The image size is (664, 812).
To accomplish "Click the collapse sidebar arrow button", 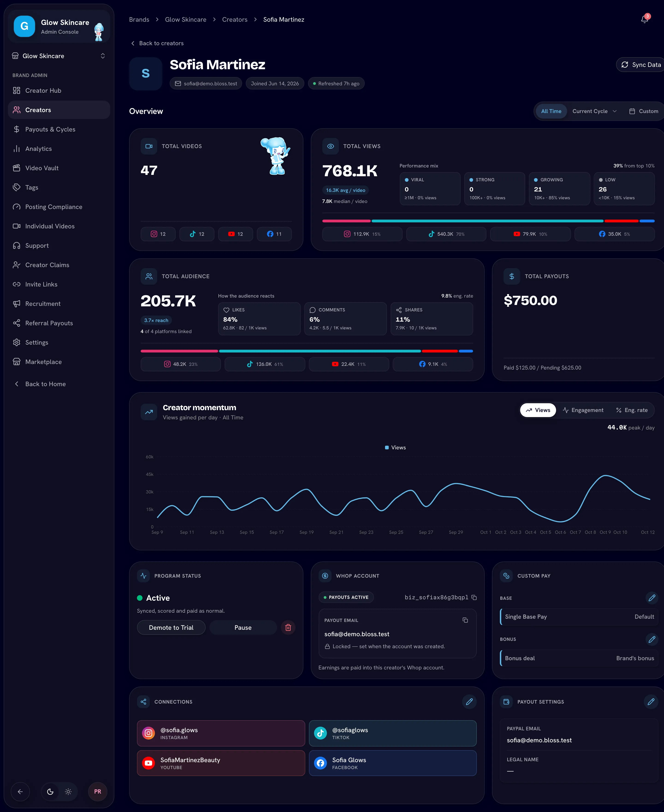I will (x=20, y=792).
